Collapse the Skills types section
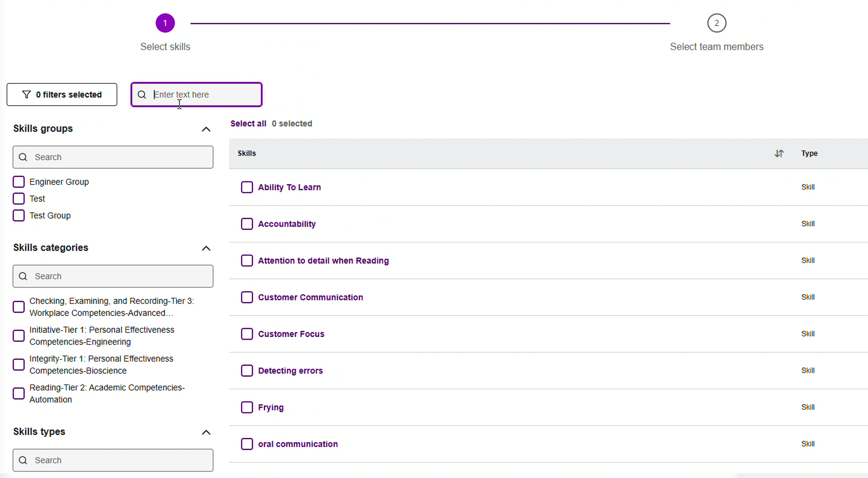Viewport: 868px width, 478px height. 206,433
